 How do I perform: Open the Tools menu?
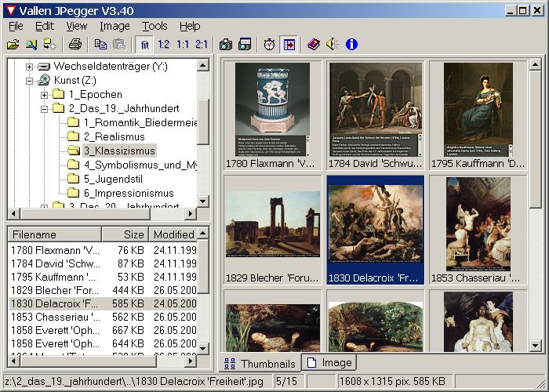(155, 26)
